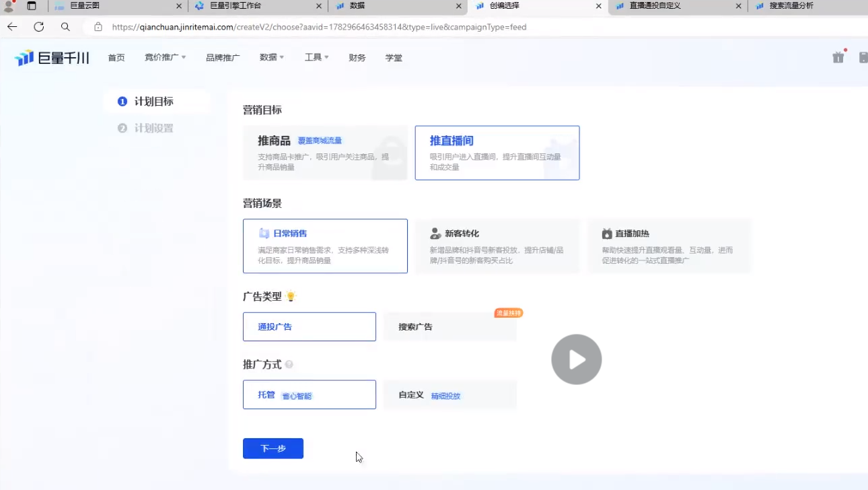Reload the page with refresh icon
868x490 pixels.
tap(39, 27)
